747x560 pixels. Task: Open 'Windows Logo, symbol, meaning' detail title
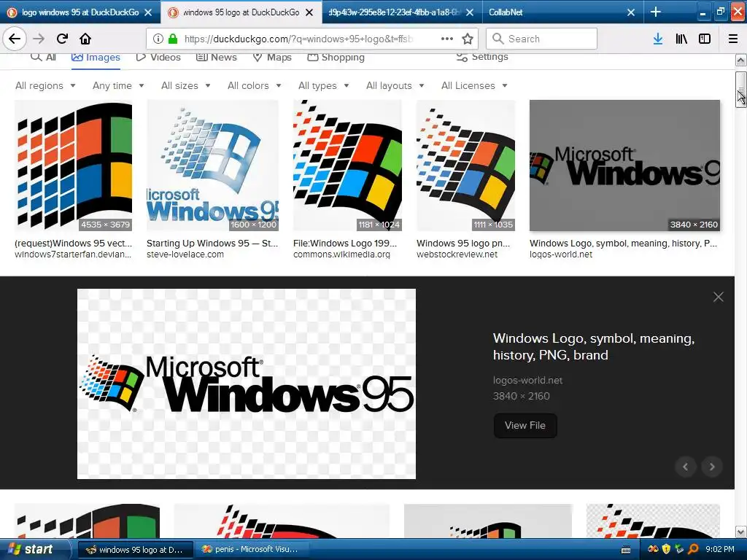[x=594, y=346]
